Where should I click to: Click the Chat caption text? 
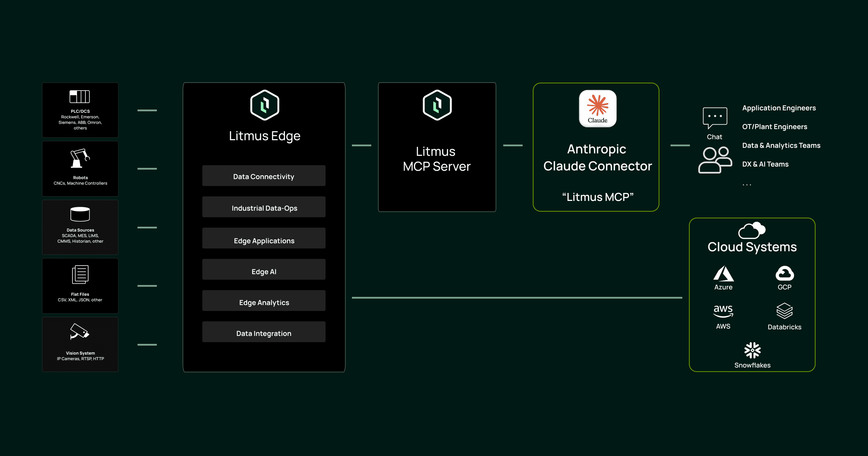(x=715, y=137)
